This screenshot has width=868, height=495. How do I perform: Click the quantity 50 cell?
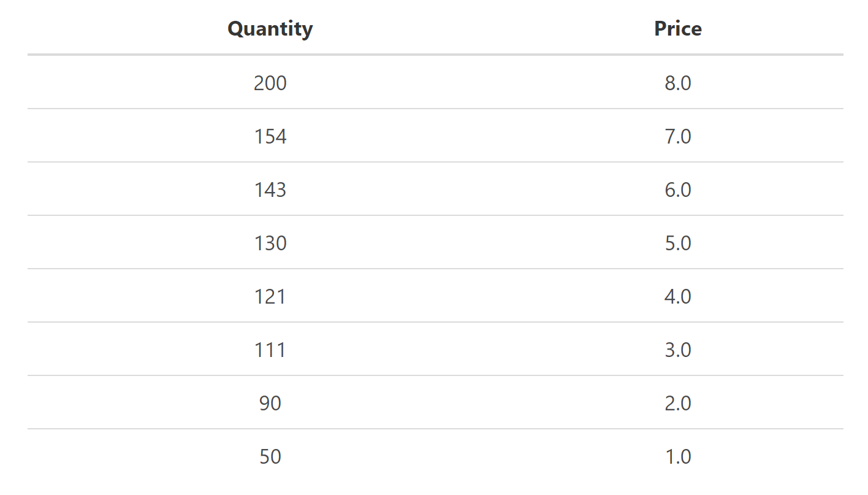coord(270,456)
